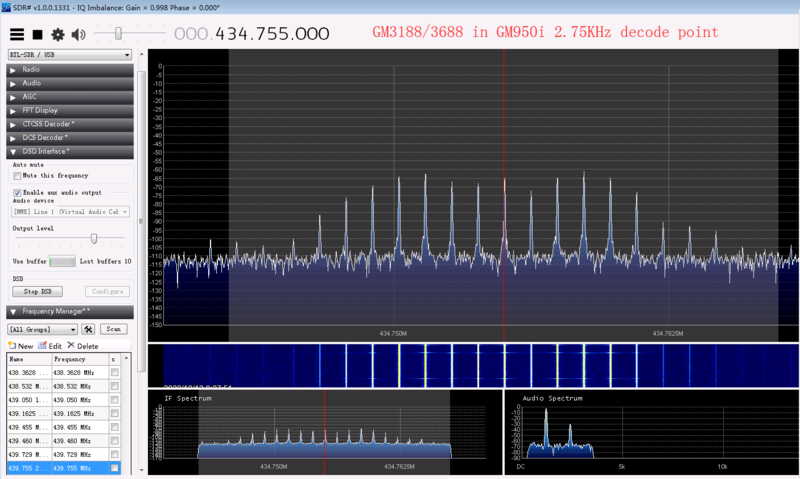800x479 pixels.
Task: Open the settings gear configuration
Action: point(58,34)
